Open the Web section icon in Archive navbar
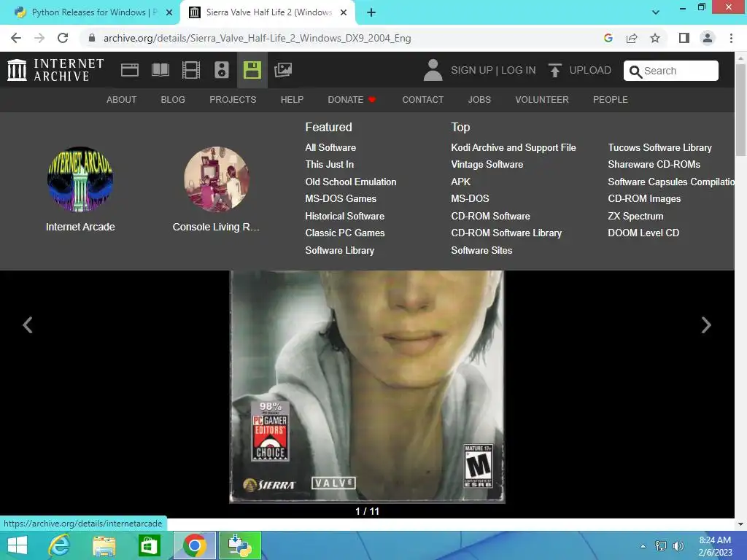The height and width of the screenshot is (560, 747). pos(130,70)
